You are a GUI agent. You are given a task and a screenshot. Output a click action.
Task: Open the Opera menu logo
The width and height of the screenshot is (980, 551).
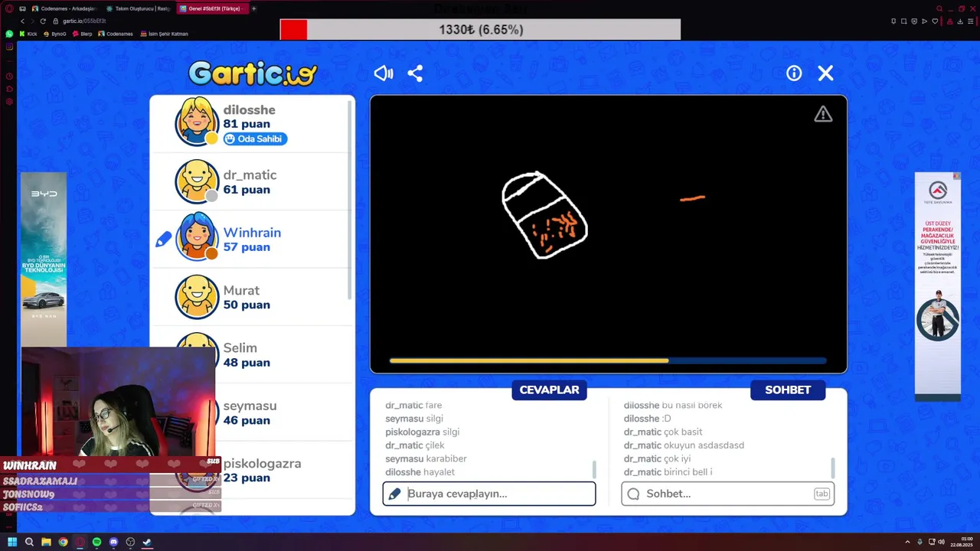pos(9,8)
